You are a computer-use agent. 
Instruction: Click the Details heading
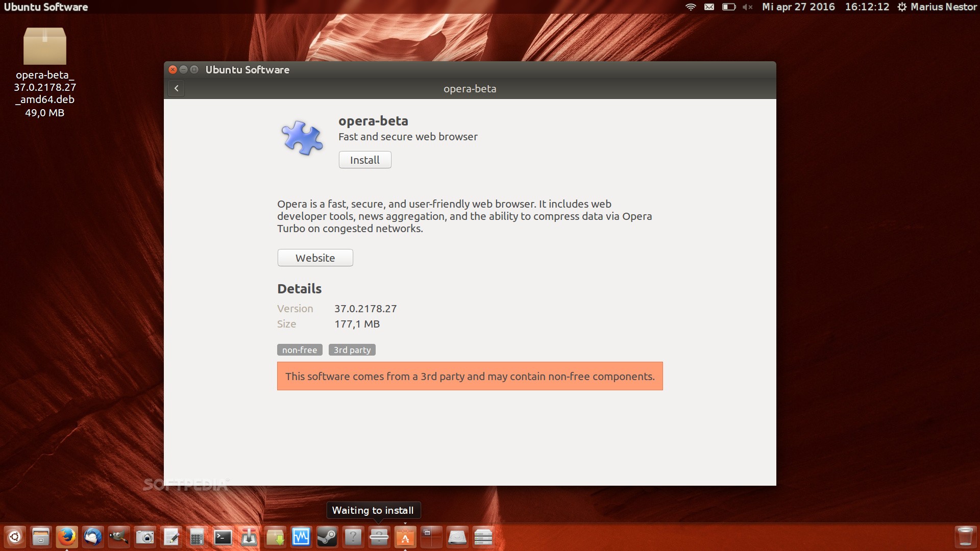pyautogui.click(x=299, y=289)
